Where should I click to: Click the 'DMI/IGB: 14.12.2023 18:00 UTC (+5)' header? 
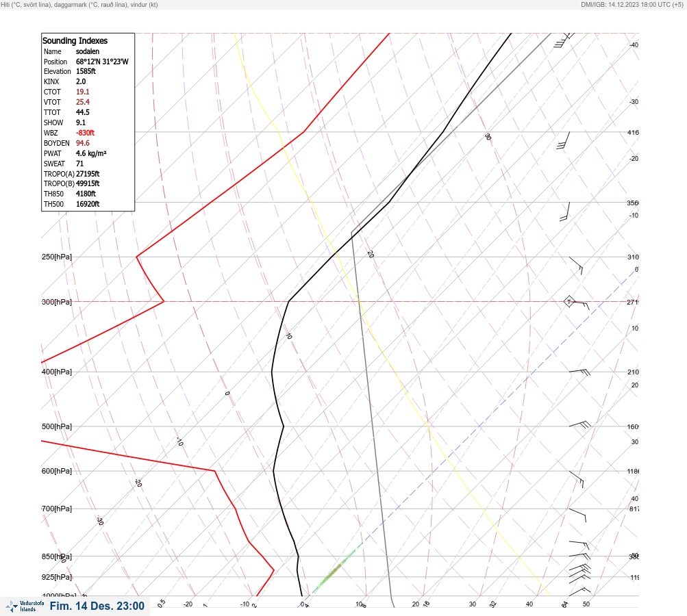tap(632, 4)
